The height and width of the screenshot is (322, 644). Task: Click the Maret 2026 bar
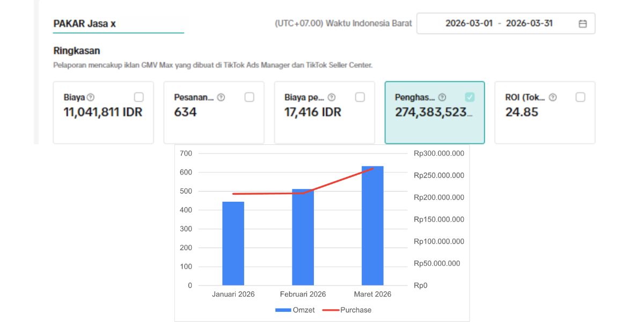click(x=372, y=225)
